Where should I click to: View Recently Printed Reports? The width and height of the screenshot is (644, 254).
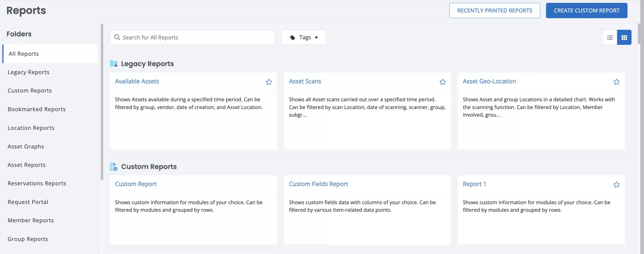[x=494, y=11]
